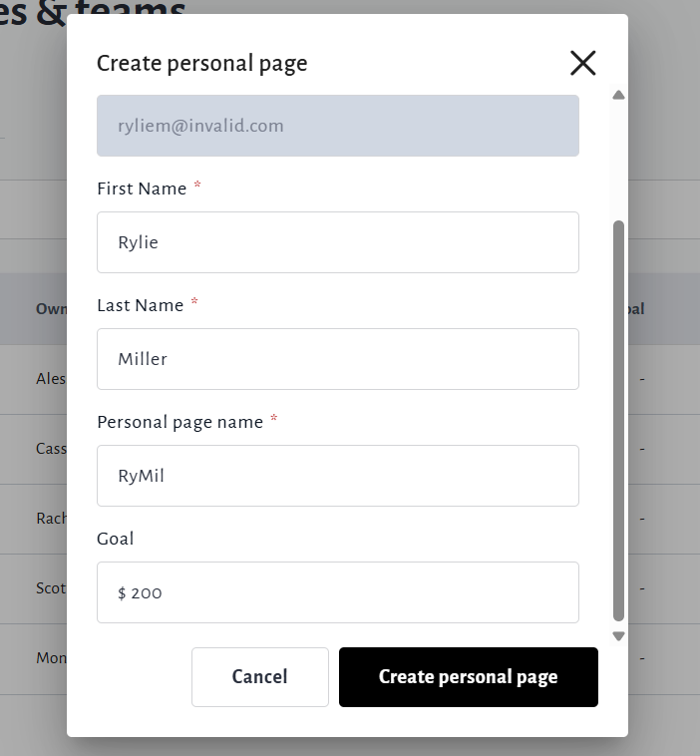700x756 pixels.
Task: Click the Personal page name label
Action: [179, 422]
